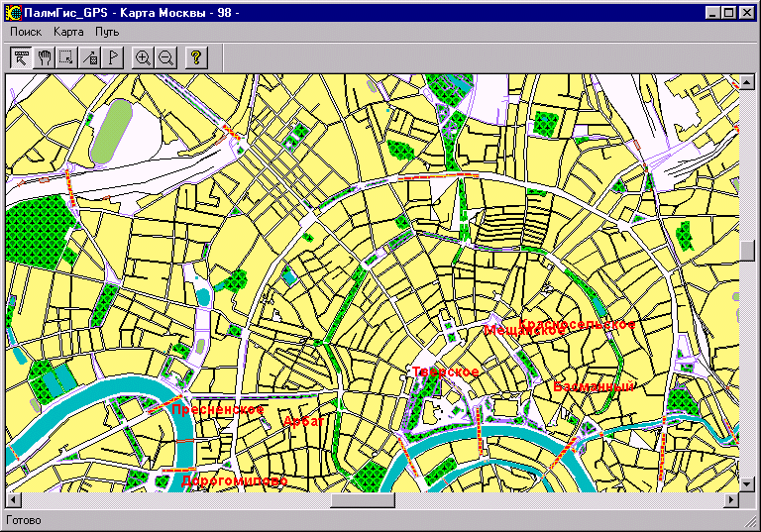
Task: Open the Карта menu
Action: (x=68, y=32)
